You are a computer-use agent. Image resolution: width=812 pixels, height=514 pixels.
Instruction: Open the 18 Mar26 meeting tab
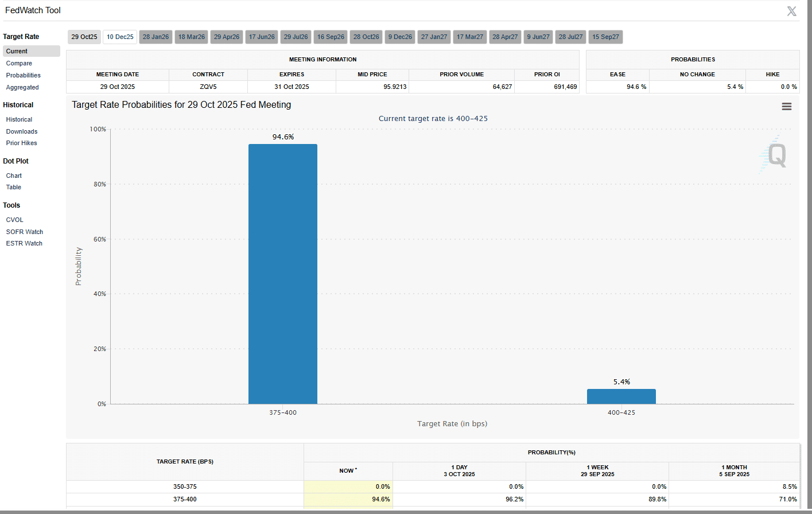191,37
